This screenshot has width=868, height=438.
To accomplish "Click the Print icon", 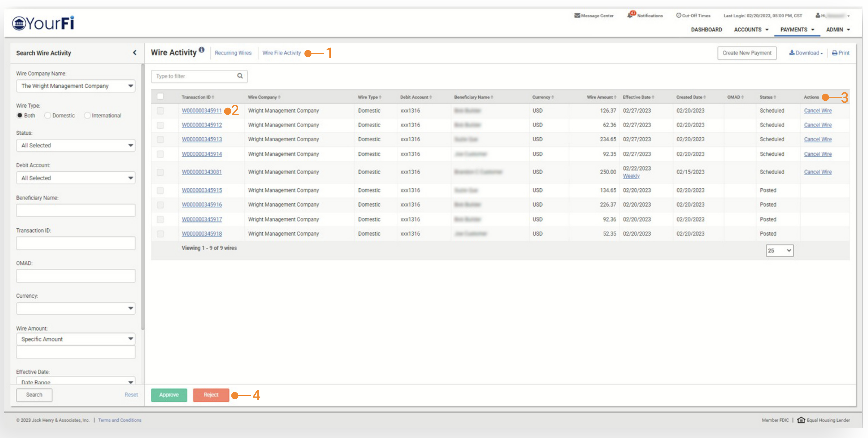I will 835,53.
